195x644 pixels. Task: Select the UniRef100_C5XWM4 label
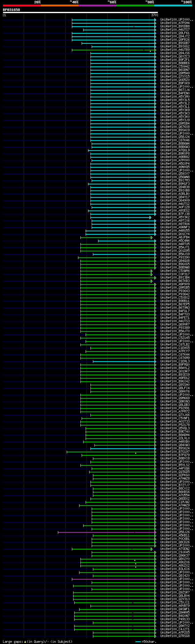[x=175, y=271]
